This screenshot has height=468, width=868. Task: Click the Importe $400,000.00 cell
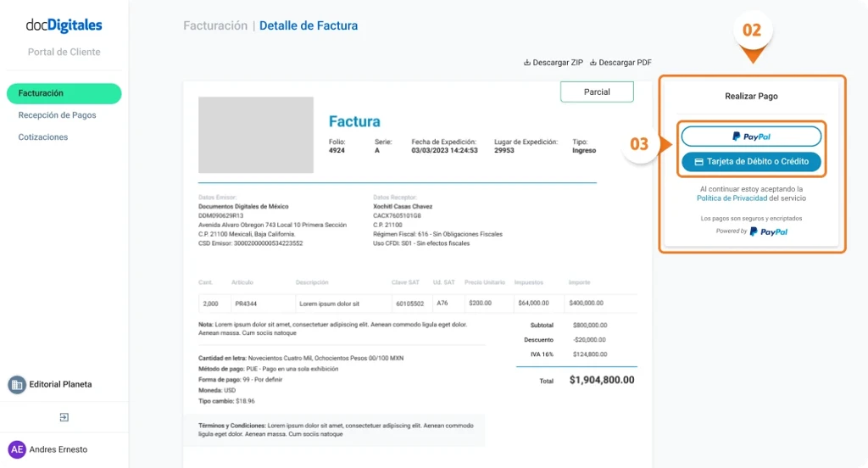point(587,303)
